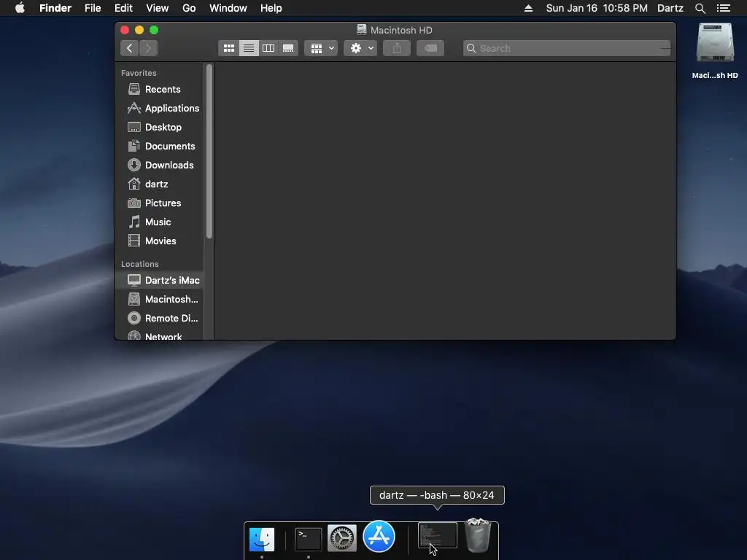Select Dartz's iMac location
Viewport: 747px width, 560px height.
(159, 280)
